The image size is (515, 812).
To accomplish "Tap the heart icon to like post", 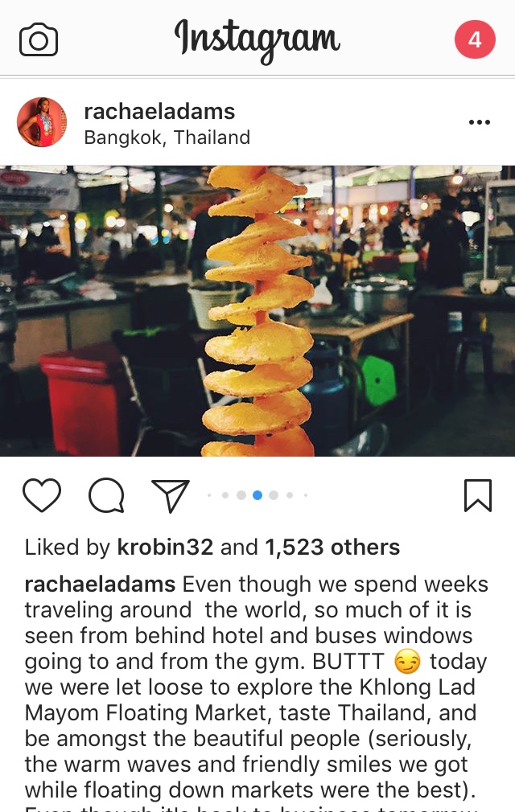I will 42,495.
